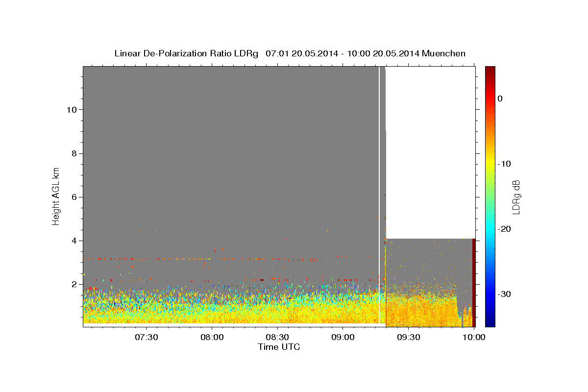This screenshot has height=392, width=588.
Task: Click the plot title text
Action: (290, 53)
